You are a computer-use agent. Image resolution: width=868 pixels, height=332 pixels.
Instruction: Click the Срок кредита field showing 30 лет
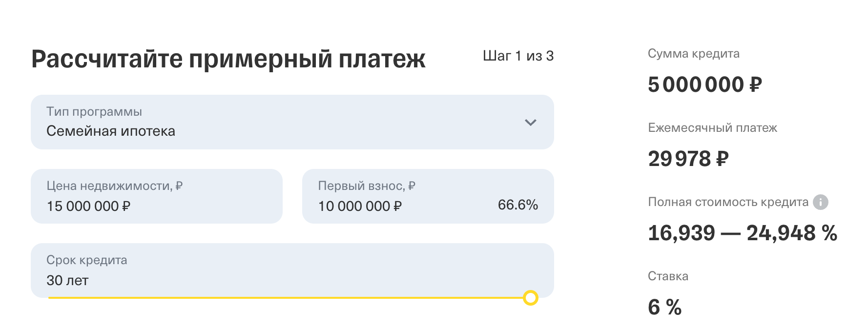tap(292, 270)
